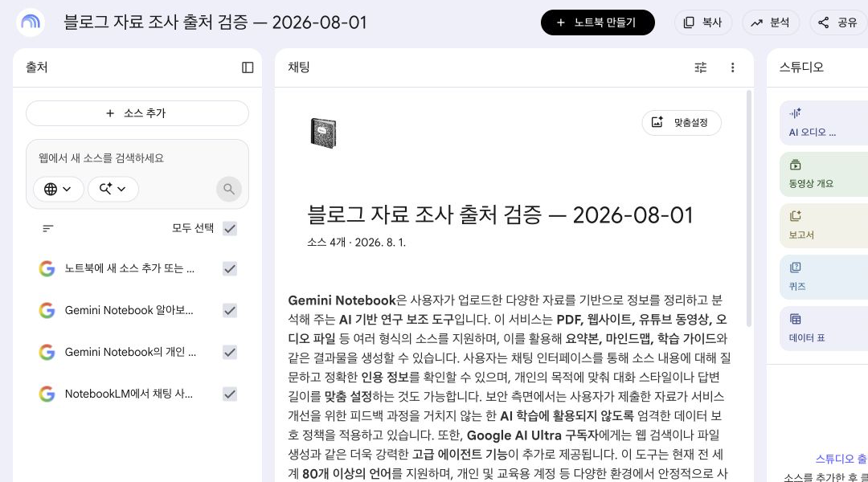Open the 보고서 studio card

pos(824,226)
